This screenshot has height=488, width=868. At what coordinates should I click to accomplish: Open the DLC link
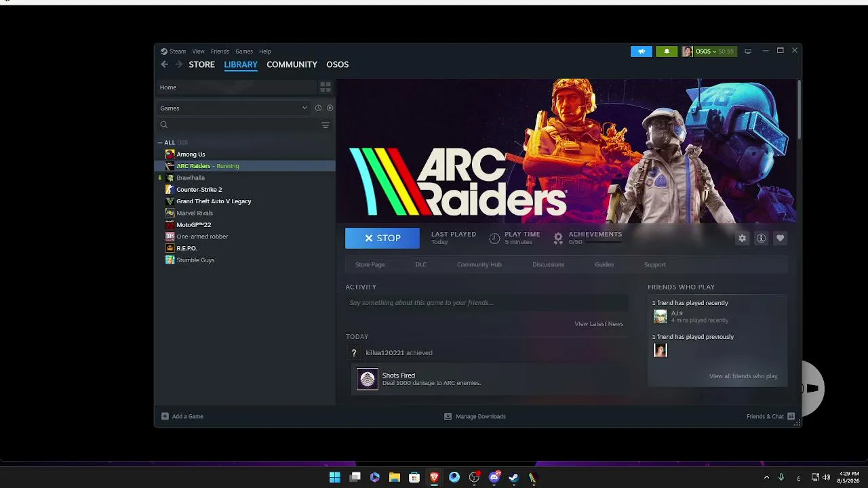tap(421, 264)
